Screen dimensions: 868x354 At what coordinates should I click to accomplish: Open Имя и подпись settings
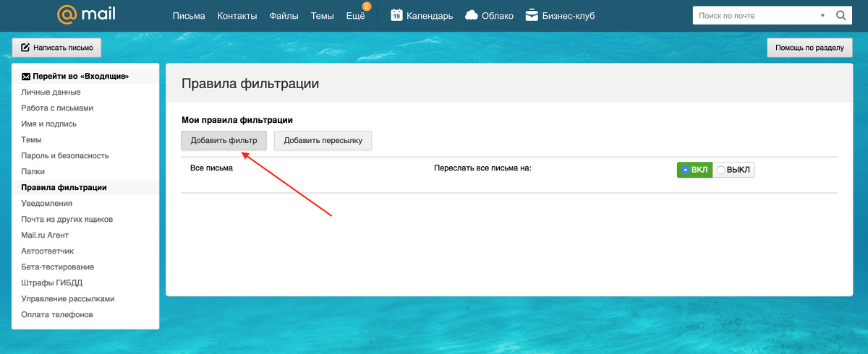(49, 124)
